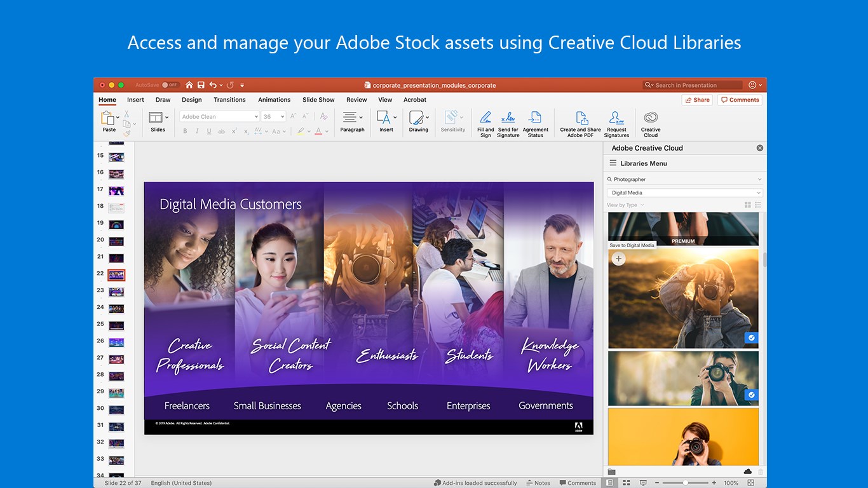Toggle Bold formatting

click(x=185, y=132)
